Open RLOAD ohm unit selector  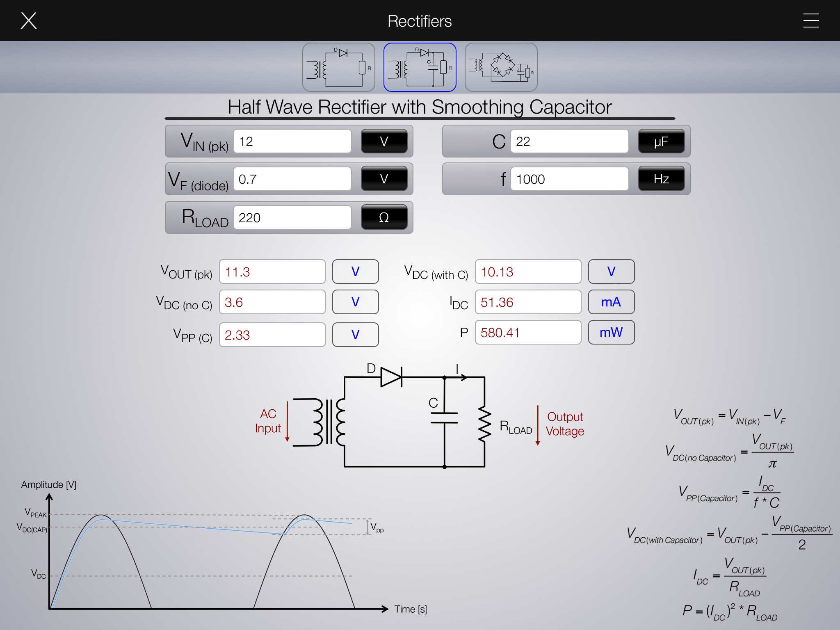[x=384, y=217]
